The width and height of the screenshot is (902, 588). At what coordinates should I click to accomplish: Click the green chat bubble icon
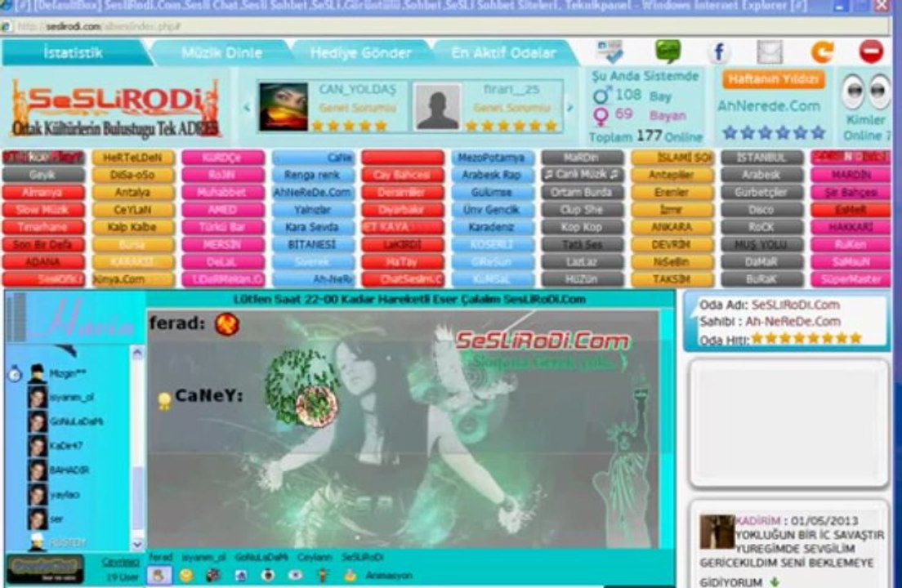668,51
